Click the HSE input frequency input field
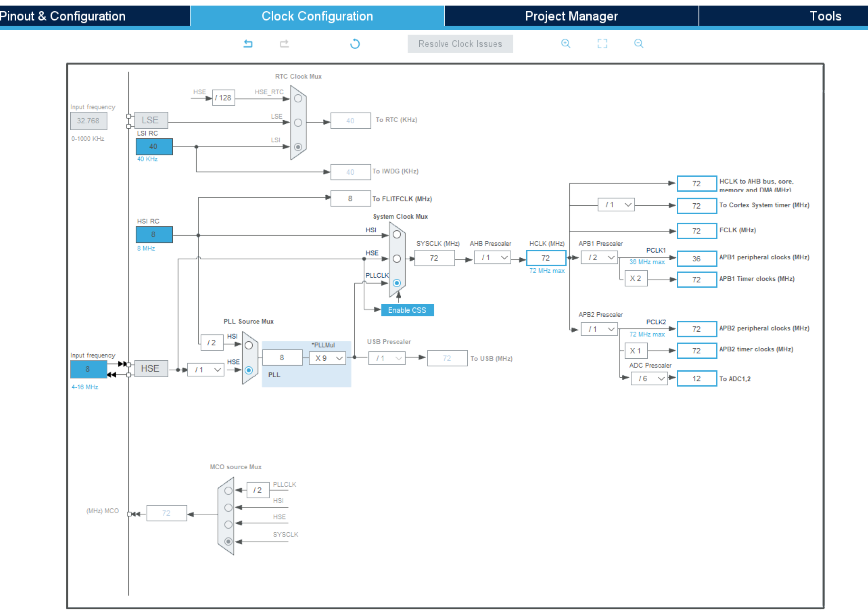The width and height of the screenshot is (868, 615). point(101,369)
